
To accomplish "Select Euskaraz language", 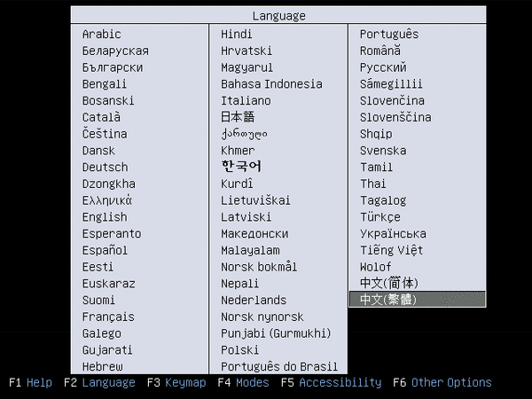I will click(108, 284).
